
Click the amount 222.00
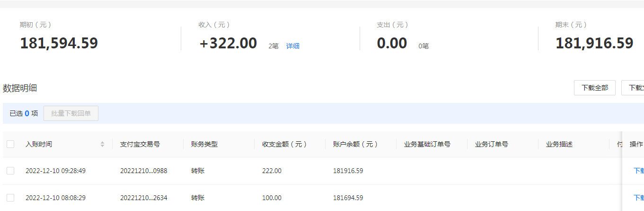click(272, 171)
